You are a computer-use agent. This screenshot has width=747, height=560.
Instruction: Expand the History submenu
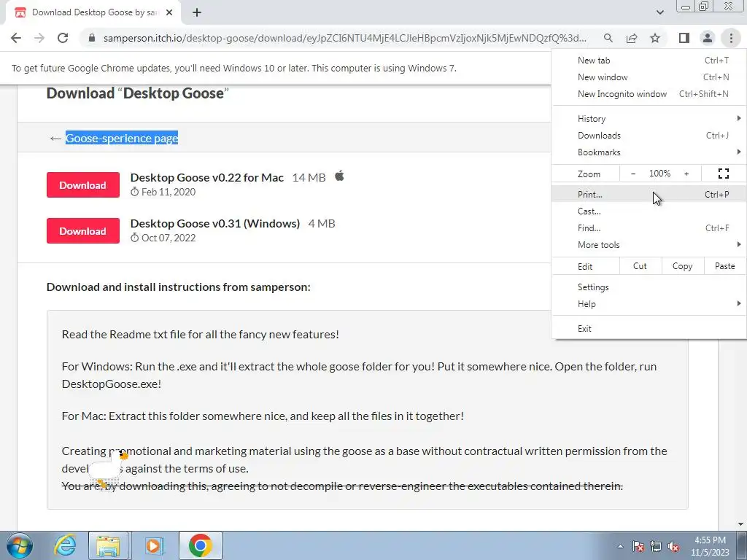[x=649, y=119]
